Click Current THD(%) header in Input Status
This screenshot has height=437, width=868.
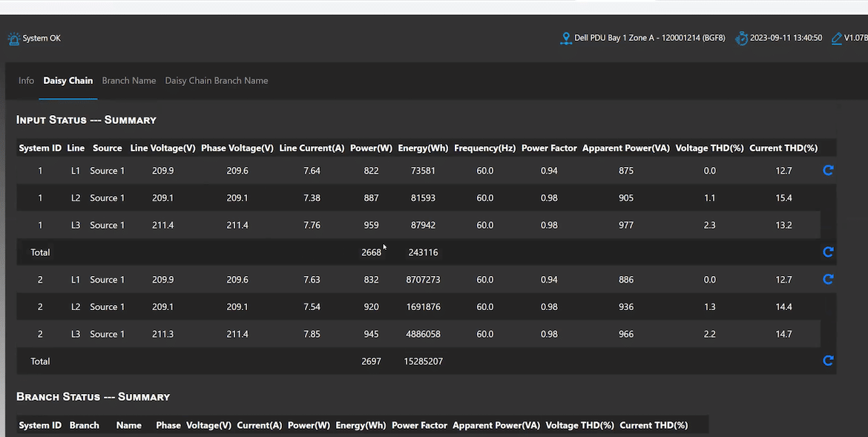coord(783,148)
